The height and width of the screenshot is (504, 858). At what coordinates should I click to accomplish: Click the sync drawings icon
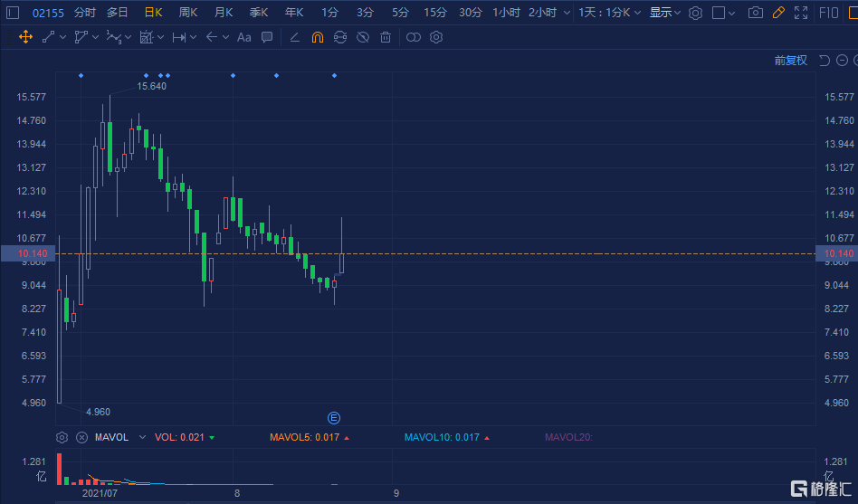339,37
